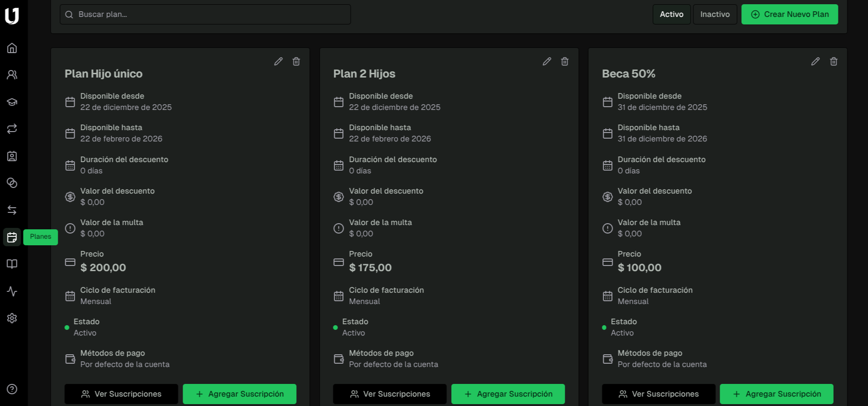
Task: Switch to Activo plans filter
Action: (671, 15)
